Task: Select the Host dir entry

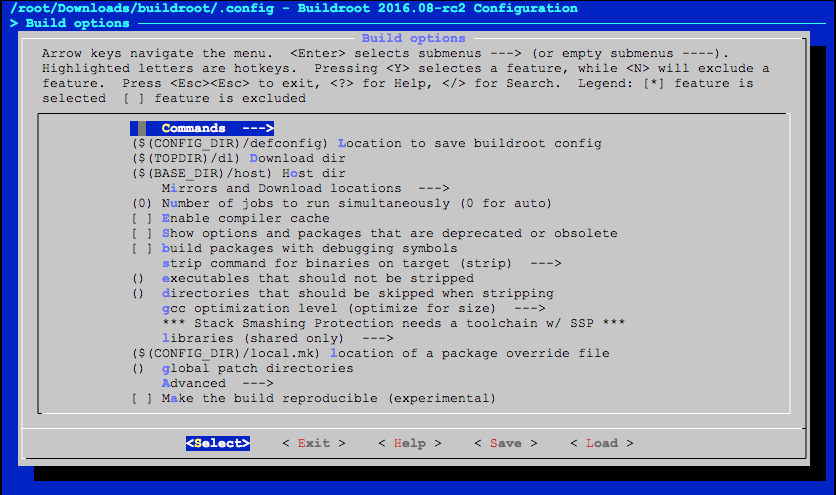Action: [238, 173]
